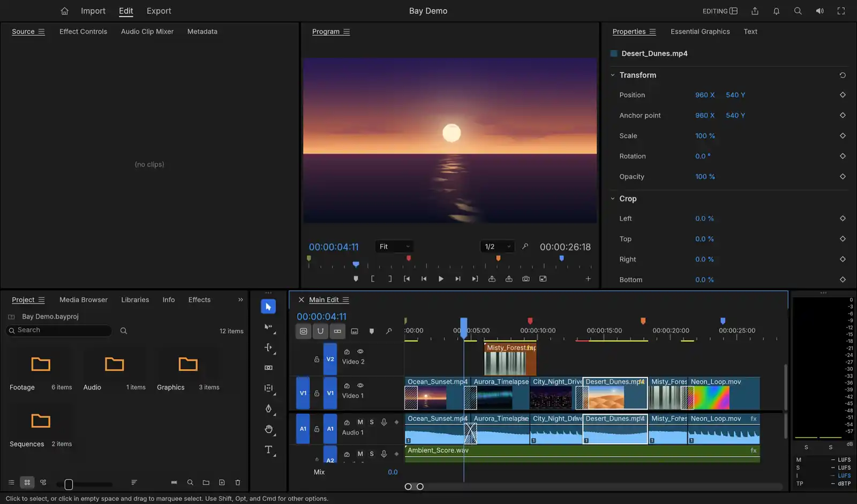The image size is (857, 504).
Task: Click Mark Out bracket button
Action: pos(390,279)
